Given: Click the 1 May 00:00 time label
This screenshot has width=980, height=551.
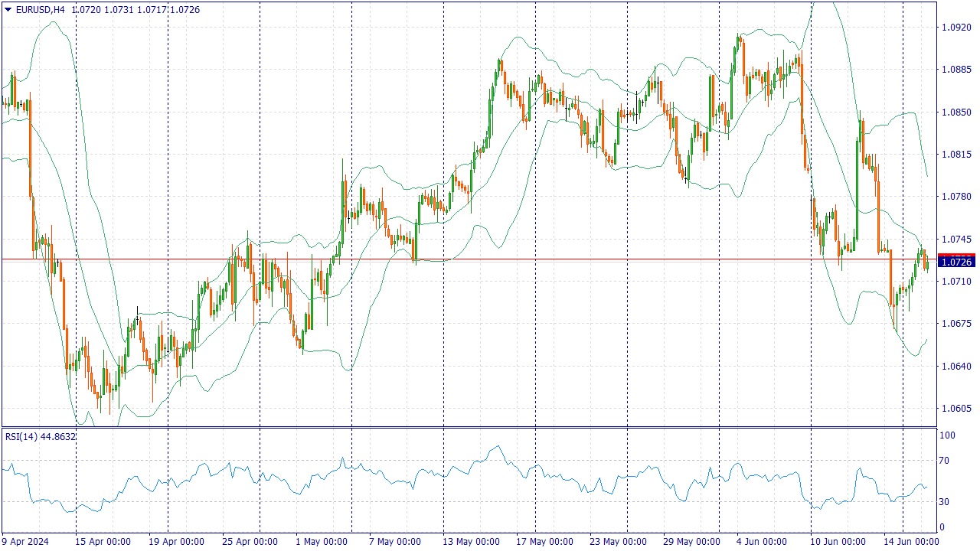Looking at the screenshot, I should click(321, 542).
